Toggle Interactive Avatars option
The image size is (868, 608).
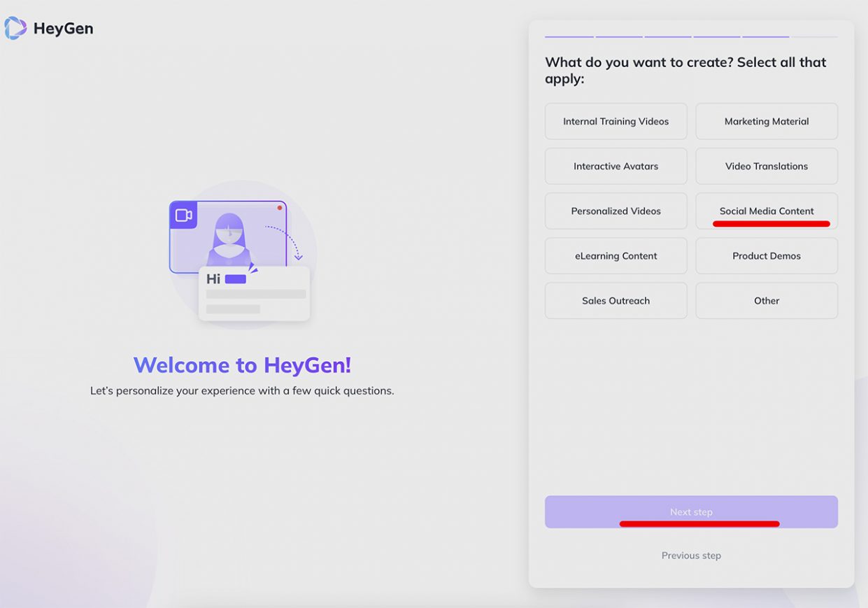tap(616, 166)
